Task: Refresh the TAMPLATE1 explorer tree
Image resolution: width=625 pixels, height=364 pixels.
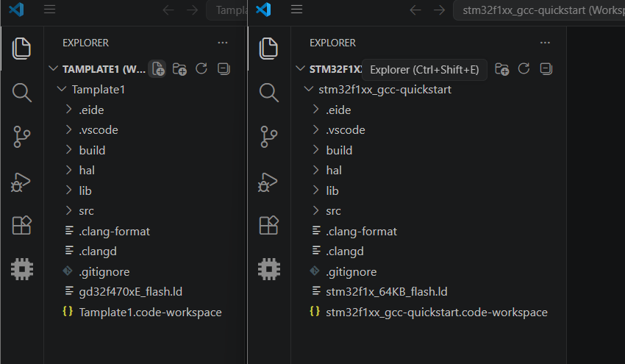Action: tap(201, 68)
